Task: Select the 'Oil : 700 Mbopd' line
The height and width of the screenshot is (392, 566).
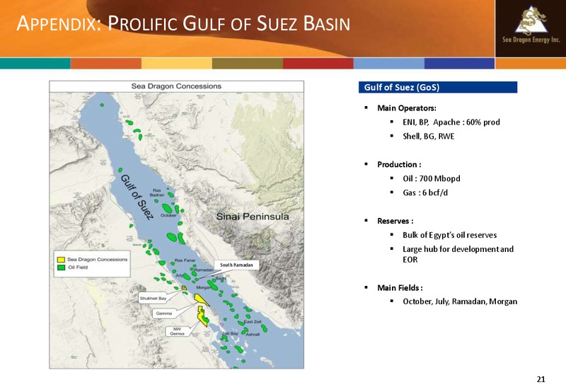Action: click(432, 178)
